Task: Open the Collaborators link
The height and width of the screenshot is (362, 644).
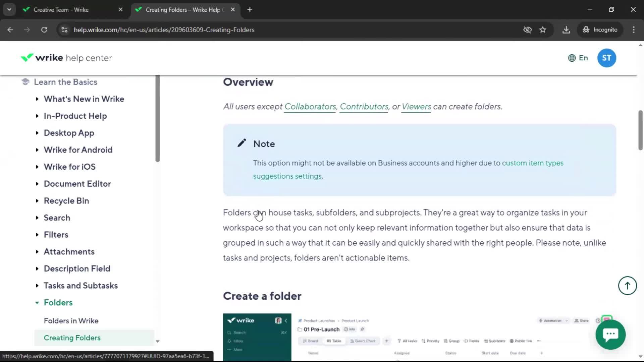Action: (x=310, y=107)
